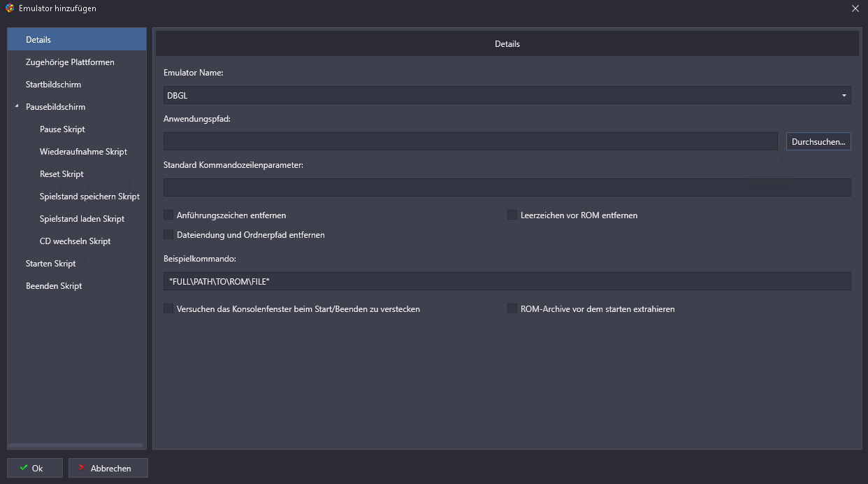The image size is (868, 484).
Task: Toggle ROM-Archive vor dem starten extrahieren
Action: (512, 308)
